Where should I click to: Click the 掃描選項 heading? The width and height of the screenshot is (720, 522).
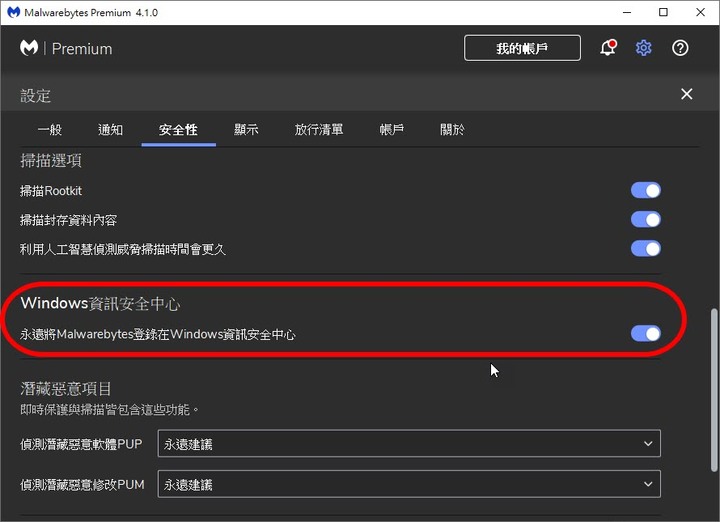tap(51, 161)
